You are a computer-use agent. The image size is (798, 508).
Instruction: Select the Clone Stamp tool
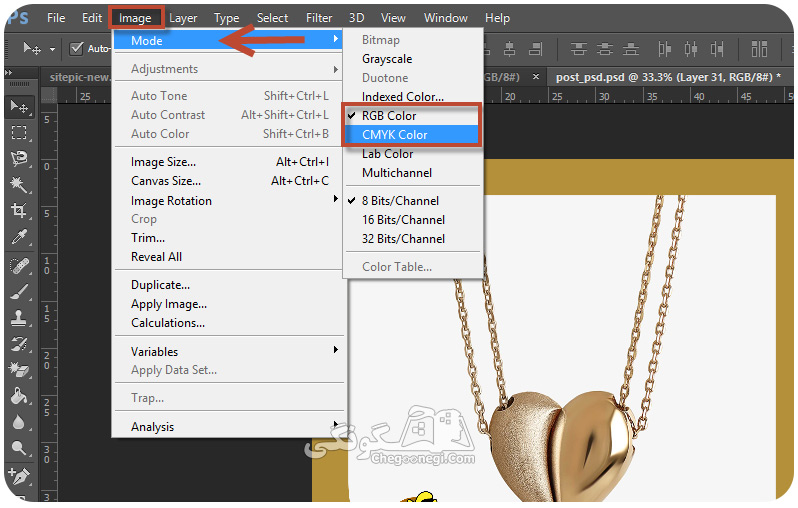pyautogui.click(x=19, y=319)
